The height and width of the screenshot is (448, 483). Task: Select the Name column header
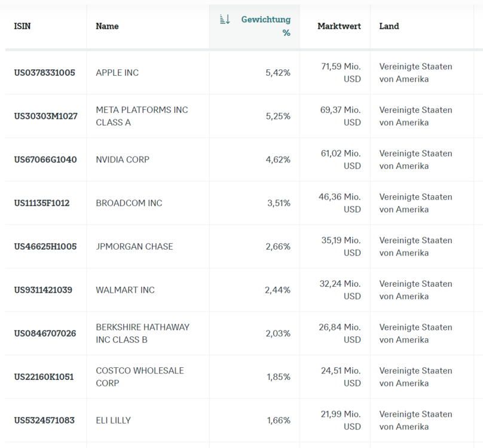(x=107, y=26)
